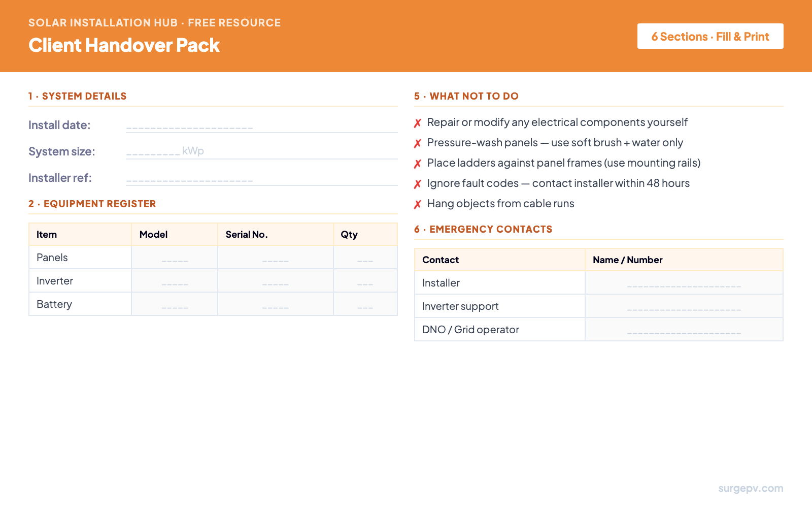
Task: Select the DNO / Grid operator row
Action: coord(470,329)
